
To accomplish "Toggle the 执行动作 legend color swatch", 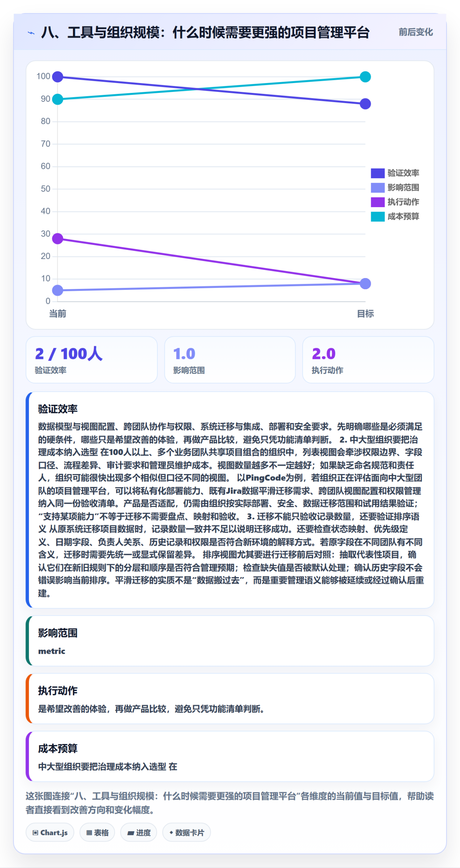I will (x=377, y=202).
